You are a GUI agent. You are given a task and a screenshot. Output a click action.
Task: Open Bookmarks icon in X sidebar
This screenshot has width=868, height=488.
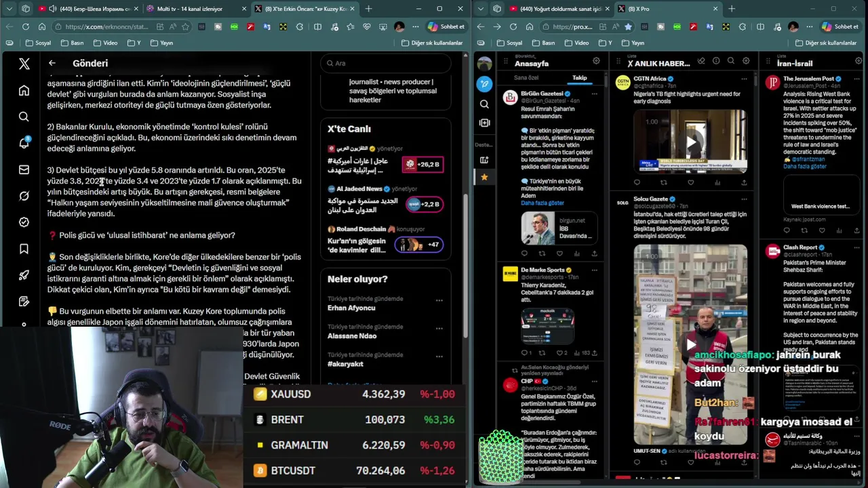24,249
